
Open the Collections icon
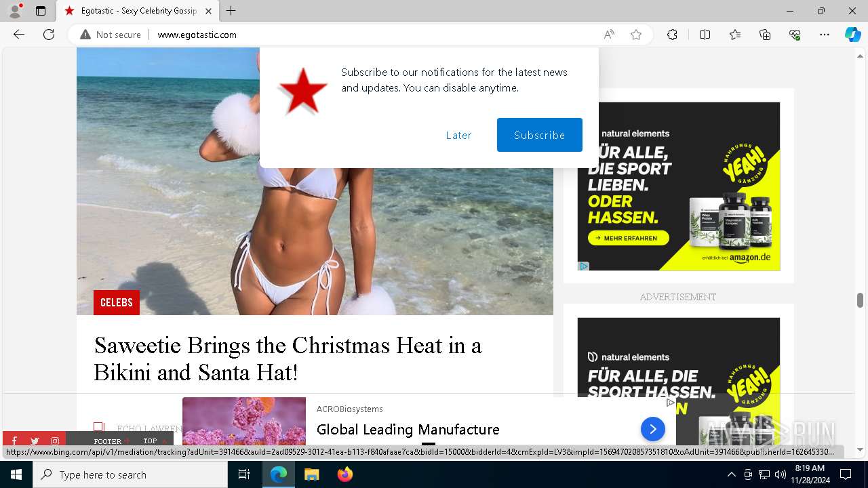tap(765, 35)
